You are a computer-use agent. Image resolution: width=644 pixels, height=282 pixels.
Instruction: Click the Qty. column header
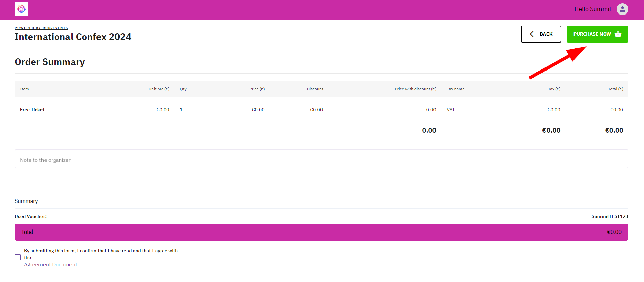(184, 89)
